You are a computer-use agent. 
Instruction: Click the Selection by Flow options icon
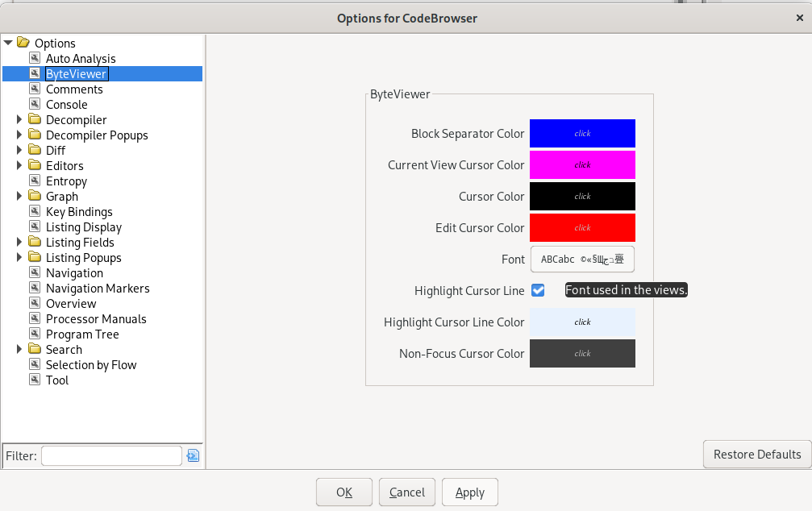[35, 364]
